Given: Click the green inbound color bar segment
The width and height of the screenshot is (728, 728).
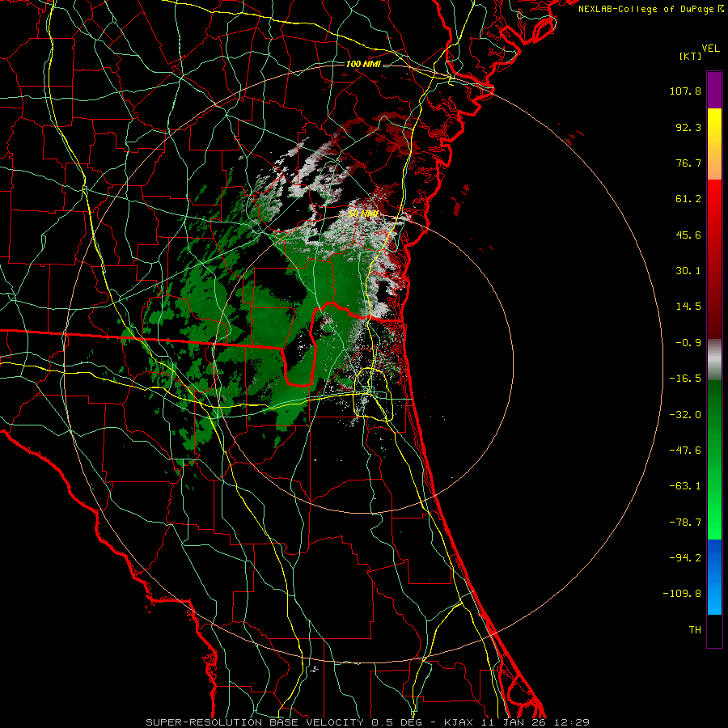Looking at the screenshot, I should [714, 459].
